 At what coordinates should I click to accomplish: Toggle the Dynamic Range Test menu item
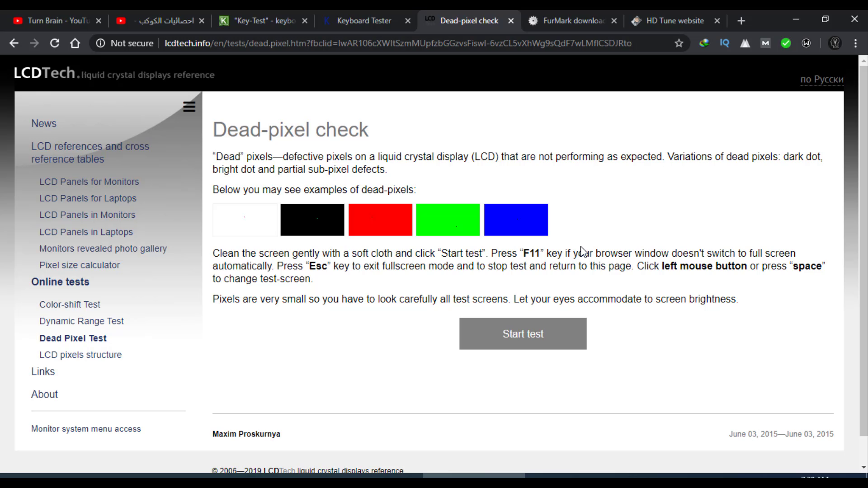[81, 320]
